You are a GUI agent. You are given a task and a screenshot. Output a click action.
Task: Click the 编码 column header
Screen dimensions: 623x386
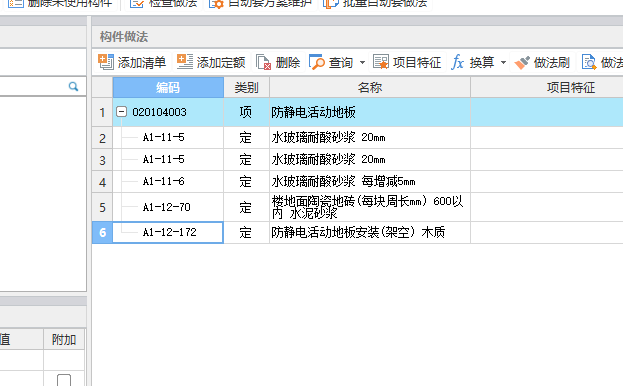(168, 87)
